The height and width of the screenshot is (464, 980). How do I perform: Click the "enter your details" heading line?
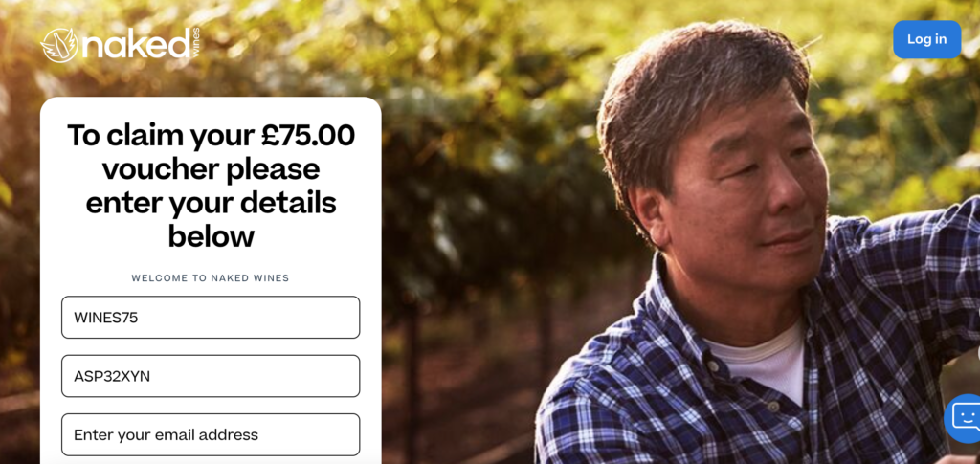(211, 203)
